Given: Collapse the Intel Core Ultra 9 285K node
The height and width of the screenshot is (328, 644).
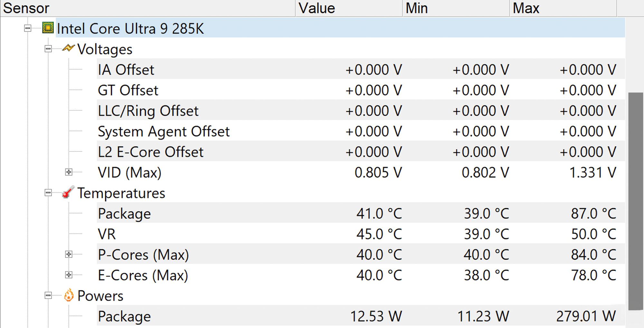Looking at the screenshot, I should (x=28, y=28).
